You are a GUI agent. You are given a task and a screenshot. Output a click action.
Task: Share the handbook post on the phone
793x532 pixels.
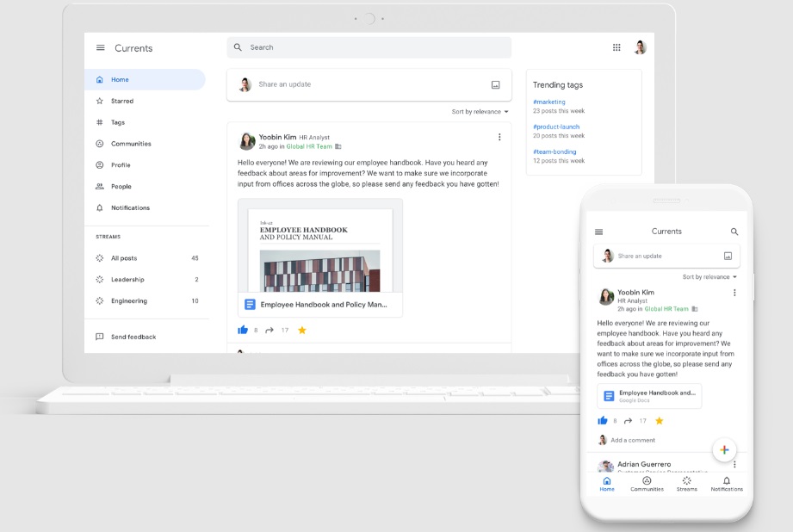[x=629, y=421]
